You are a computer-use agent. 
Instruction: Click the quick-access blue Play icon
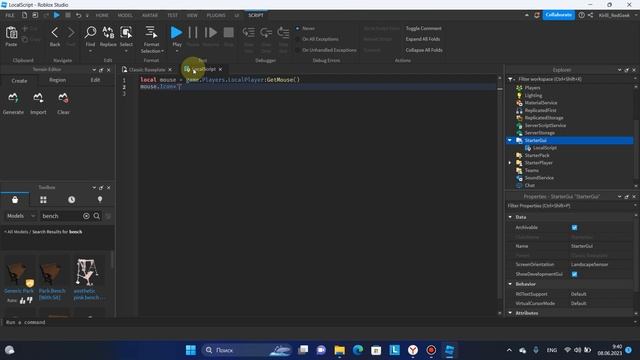click(57, 15)
